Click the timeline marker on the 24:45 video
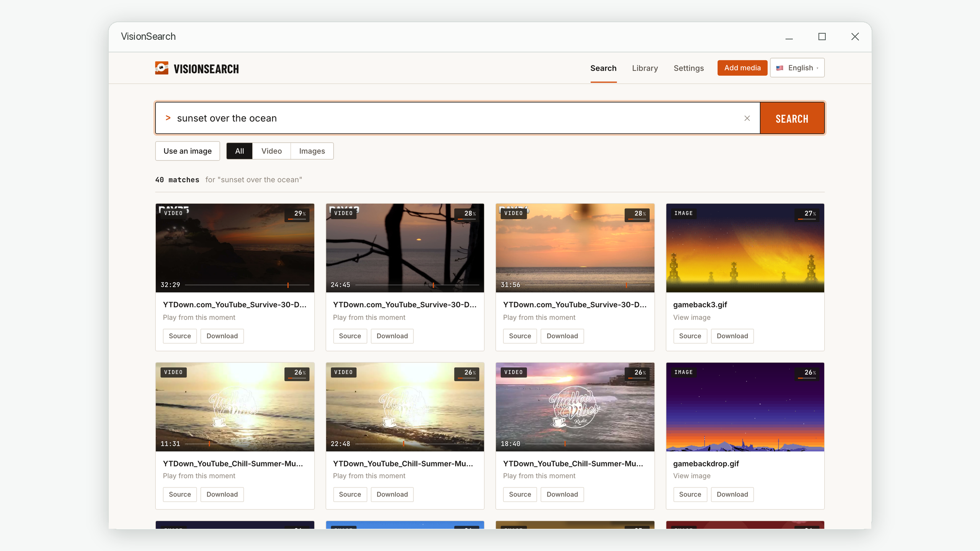Screen dimensions: 980x551 [433, 285]
